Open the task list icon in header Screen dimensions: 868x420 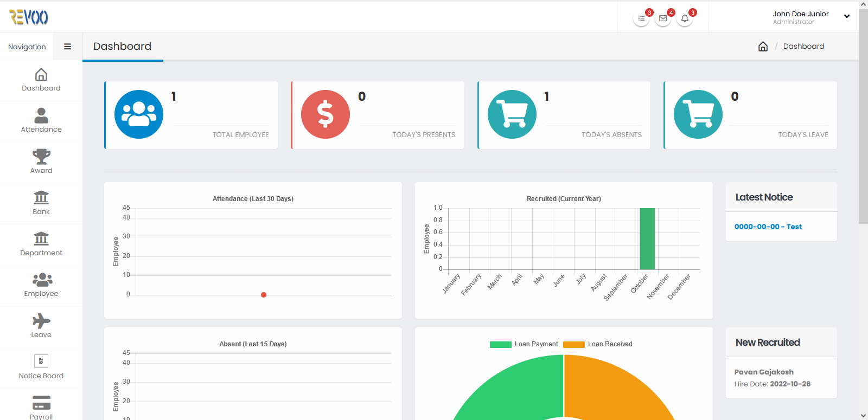[641, 18]
